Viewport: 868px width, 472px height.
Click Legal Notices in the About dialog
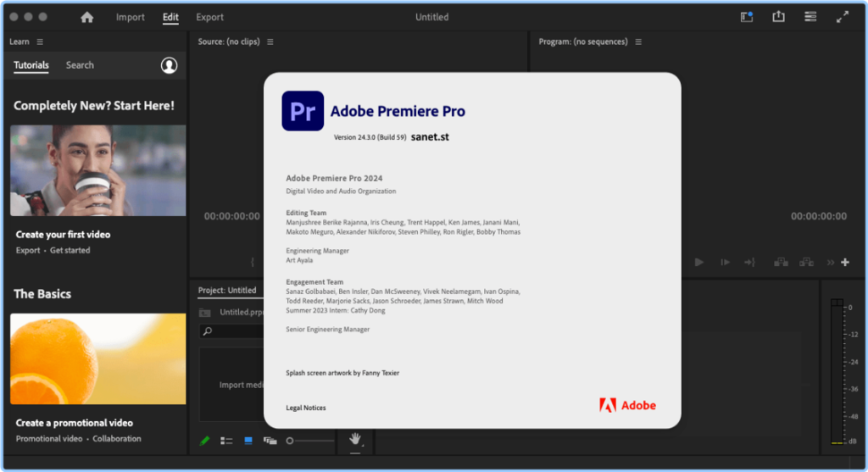click(x=305, y=408)
